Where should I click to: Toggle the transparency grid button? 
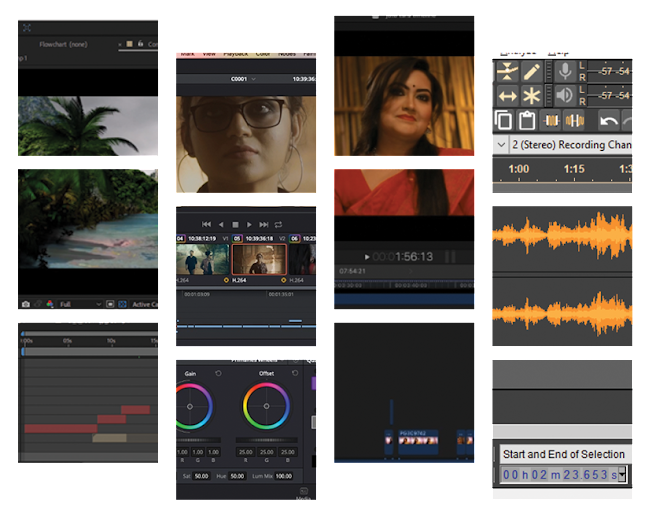122,304
